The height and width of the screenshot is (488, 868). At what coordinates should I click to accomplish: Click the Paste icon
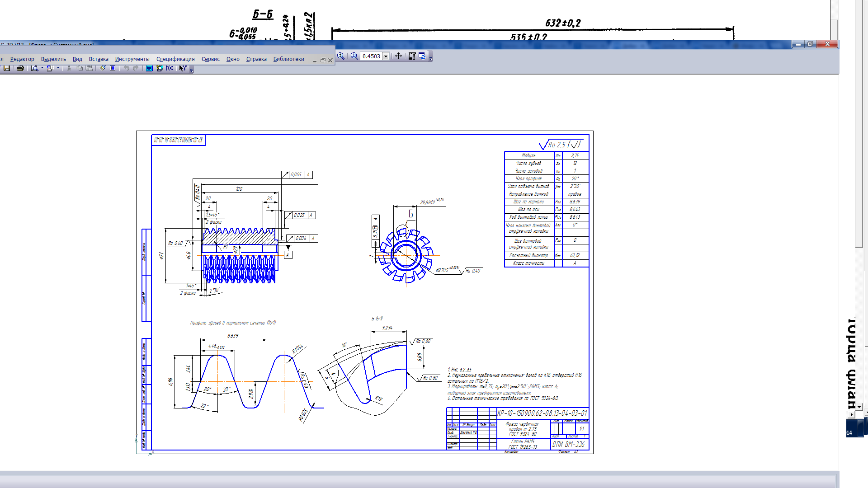coord(90,68)
